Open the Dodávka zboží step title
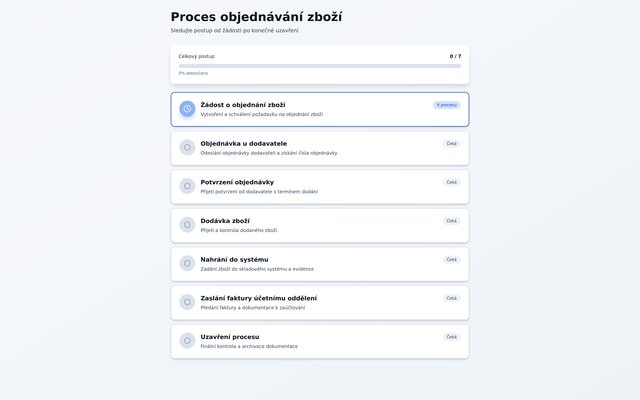The image size is (640, 400). pyautogui.click(x=225, y=221)
